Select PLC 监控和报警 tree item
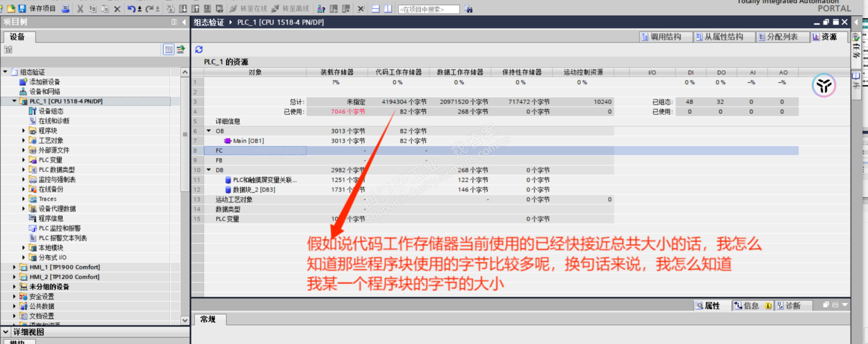Image resolution: width=868 pixels, height=344 pixels. [59, 228]
